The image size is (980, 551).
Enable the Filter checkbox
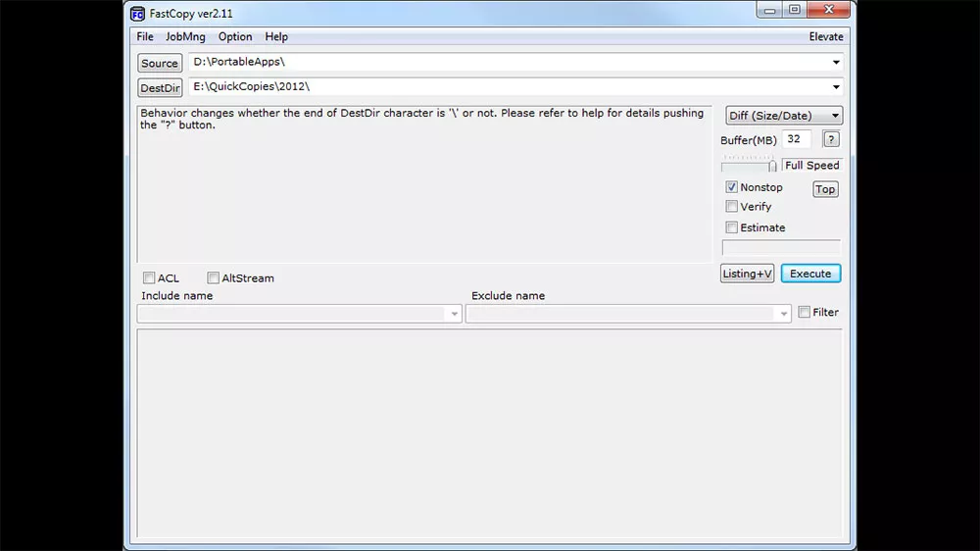click(x=805, y=312)
